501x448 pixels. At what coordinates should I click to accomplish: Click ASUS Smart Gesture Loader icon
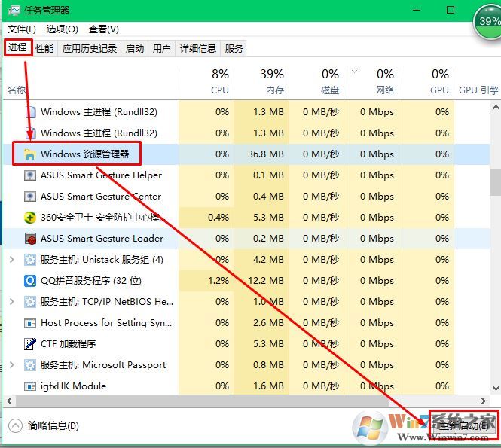pyautogui.click(x=30, y=239)
